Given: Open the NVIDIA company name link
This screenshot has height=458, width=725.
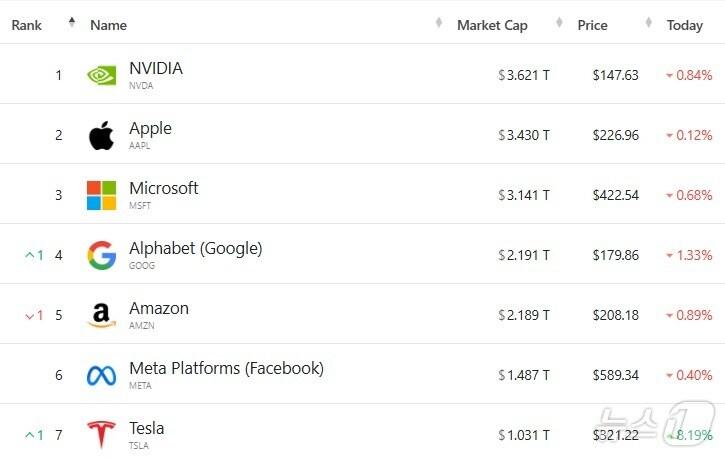Looking at the screenshot, I should tap(156, 69).
